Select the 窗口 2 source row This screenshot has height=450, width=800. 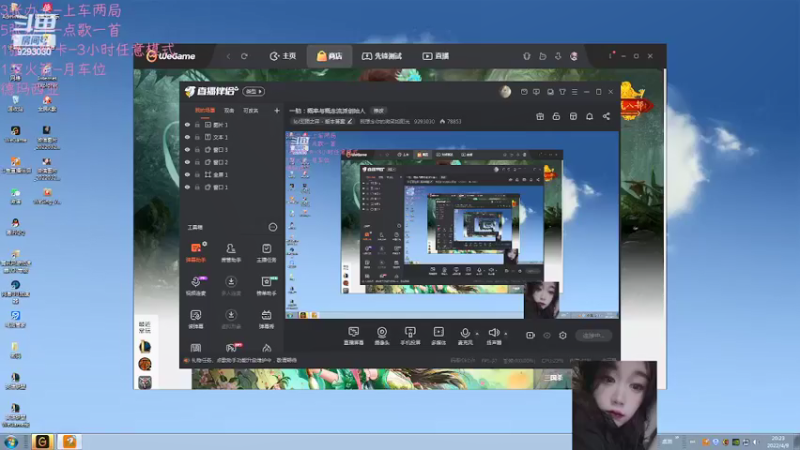click(232, 162)
